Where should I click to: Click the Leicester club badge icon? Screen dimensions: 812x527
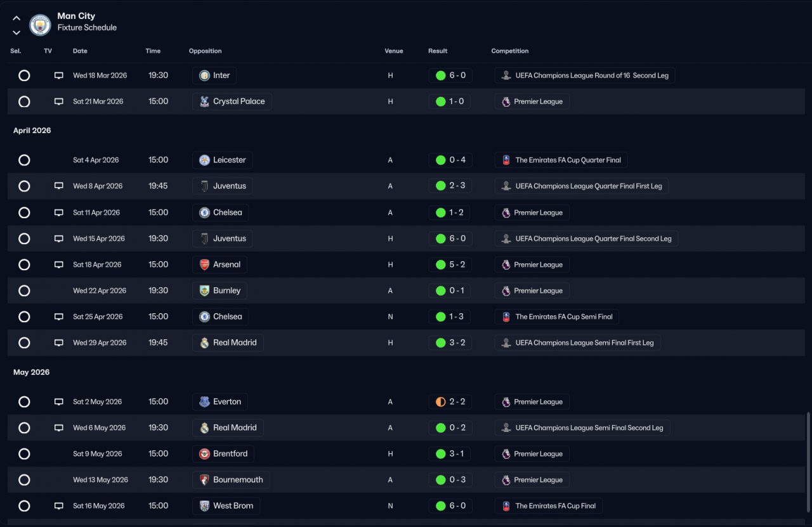tap(204, 160)
